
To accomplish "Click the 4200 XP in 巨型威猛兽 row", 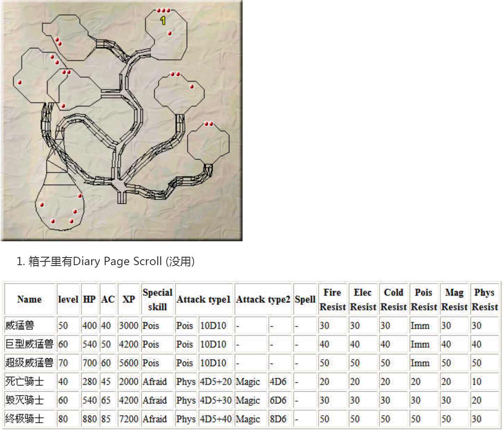I will (x=129, y=344).
